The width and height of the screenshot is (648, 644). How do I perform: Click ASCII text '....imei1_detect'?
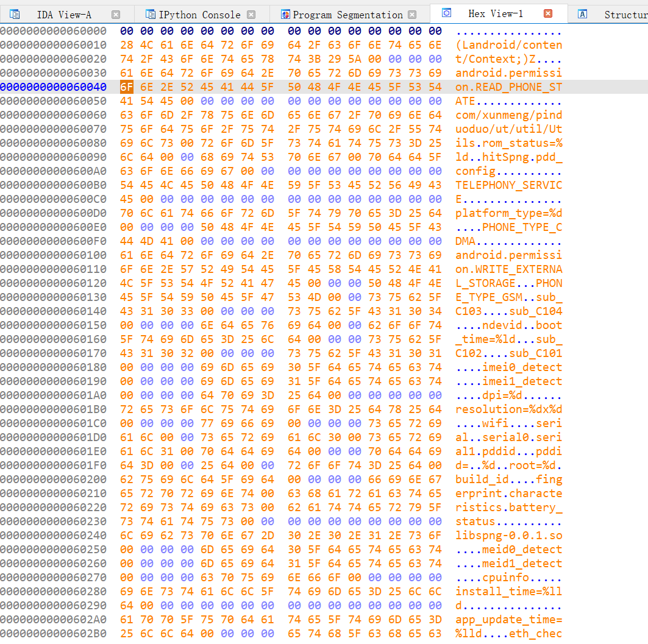coord(509,381)
